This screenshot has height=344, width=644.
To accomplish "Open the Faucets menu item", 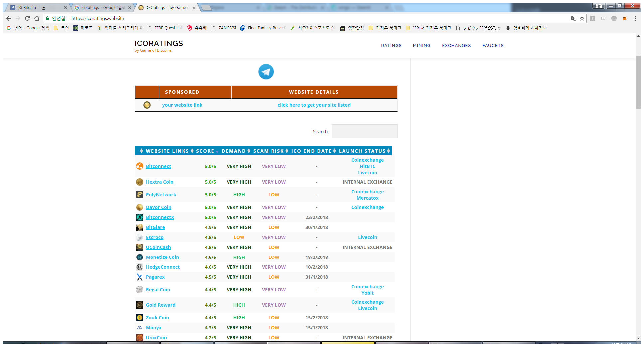I will pos(493,46).
